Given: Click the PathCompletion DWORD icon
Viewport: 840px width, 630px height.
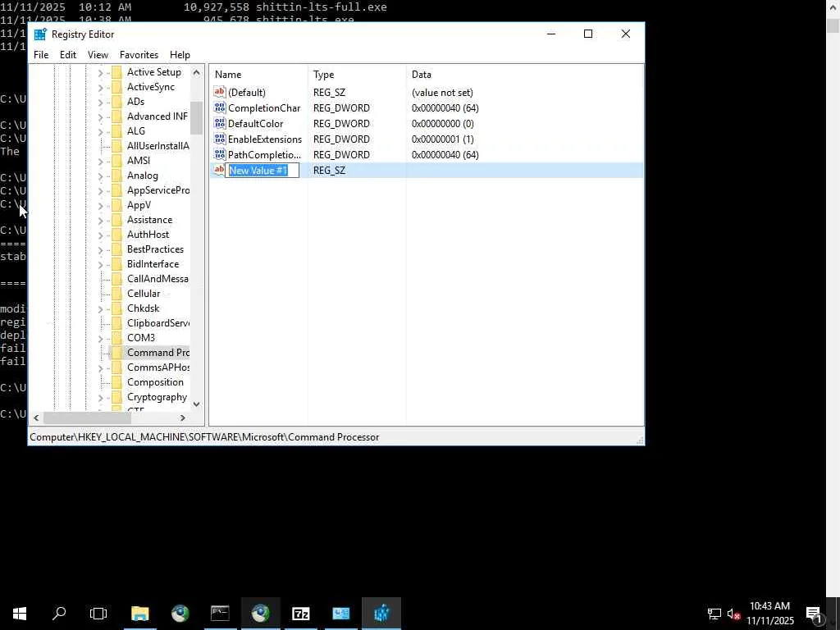Looking at the screenshot, I should 220,154.
